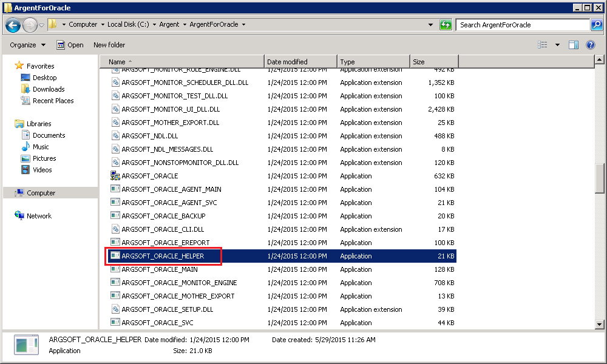Open the Organize menu
607x364 pixels.
[x=27, y=45]
